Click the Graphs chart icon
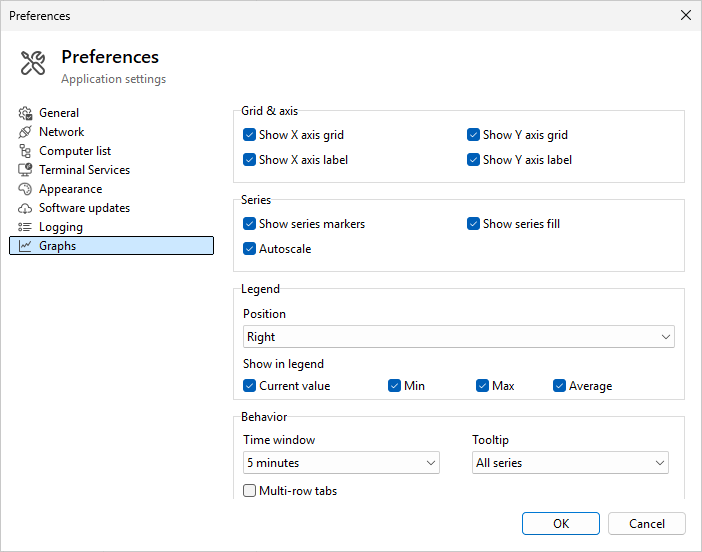Screen dimensions: 702x552 25,246
